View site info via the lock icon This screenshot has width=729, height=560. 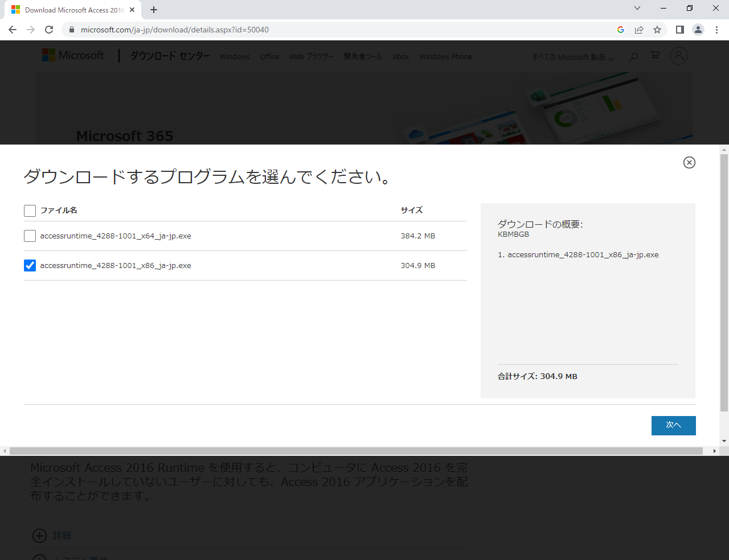71,30
